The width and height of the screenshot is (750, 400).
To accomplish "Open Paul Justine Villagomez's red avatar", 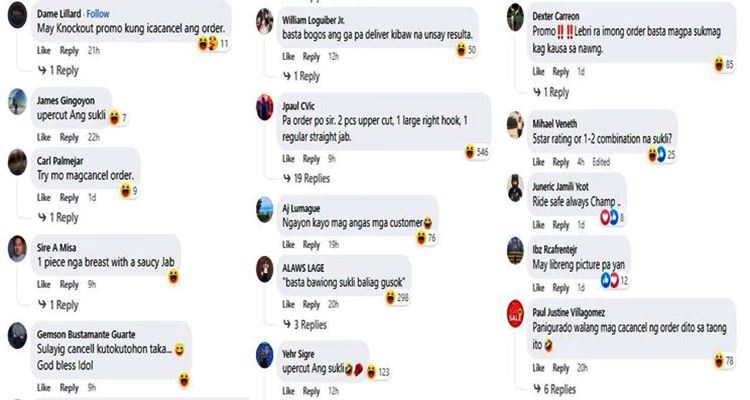I will [x=515, y=314].
